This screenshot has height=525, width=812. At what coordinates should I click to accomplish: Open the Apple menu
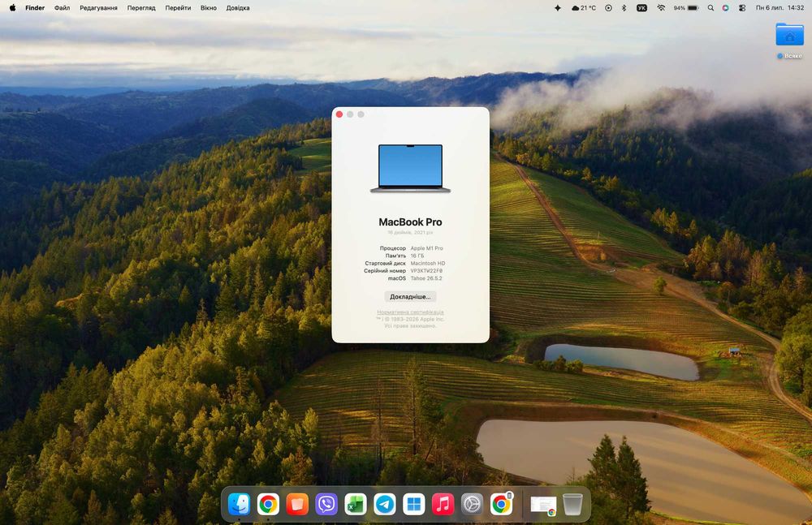tap(12, 8)
